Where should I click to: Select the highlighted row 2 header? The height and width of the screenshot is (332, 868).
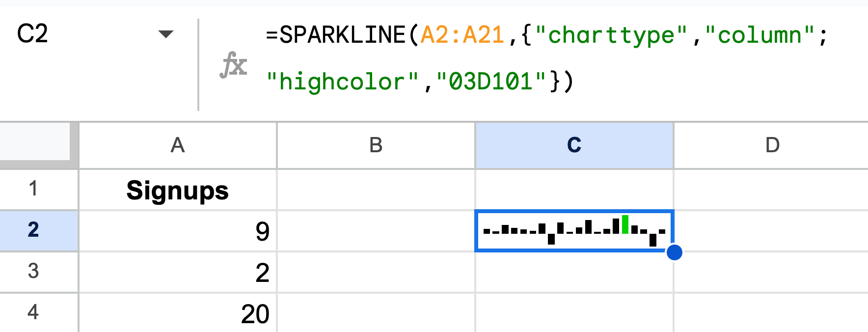pos(33,230)
